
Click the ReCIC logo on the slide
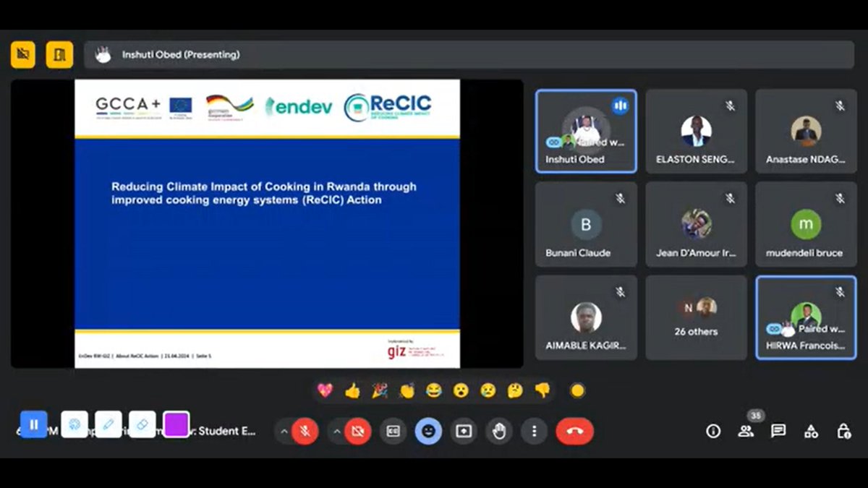pyautogui.click(x=388, y=107)
